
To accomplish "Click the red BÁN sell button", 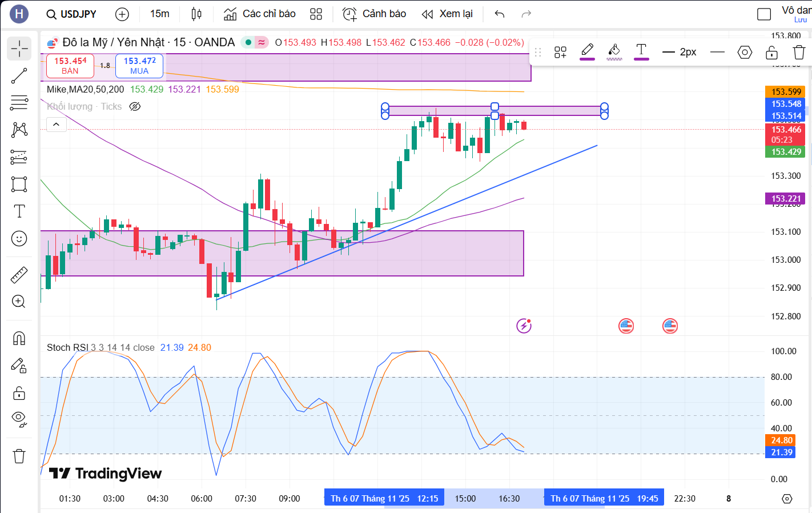I will click(x=70, y=66).
